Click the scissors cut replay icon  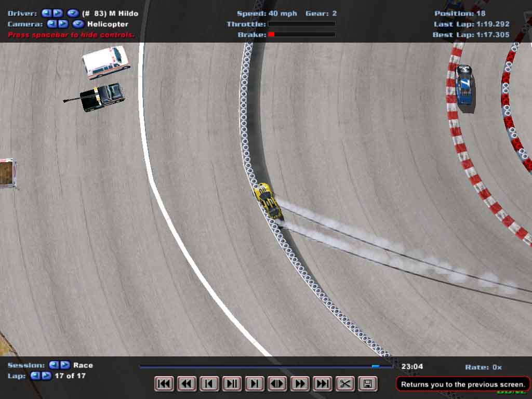point(344,384)
